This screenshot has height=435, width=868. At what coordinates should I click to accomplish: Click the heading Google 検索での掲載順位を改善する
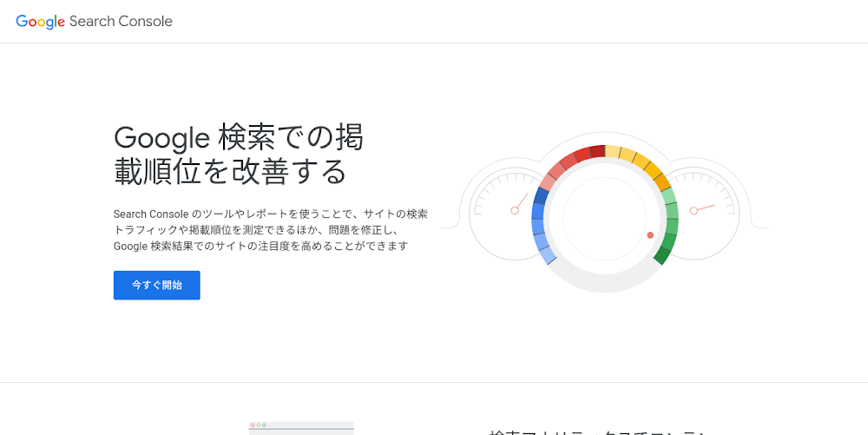pyautogui.click(x=239, y=154)
